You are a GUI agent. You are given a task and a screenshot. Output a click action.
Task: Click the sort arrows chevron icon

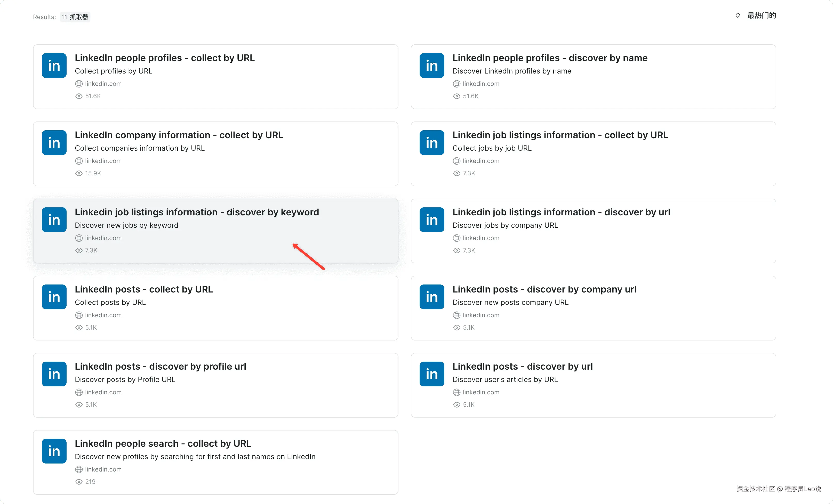point(738,15)
